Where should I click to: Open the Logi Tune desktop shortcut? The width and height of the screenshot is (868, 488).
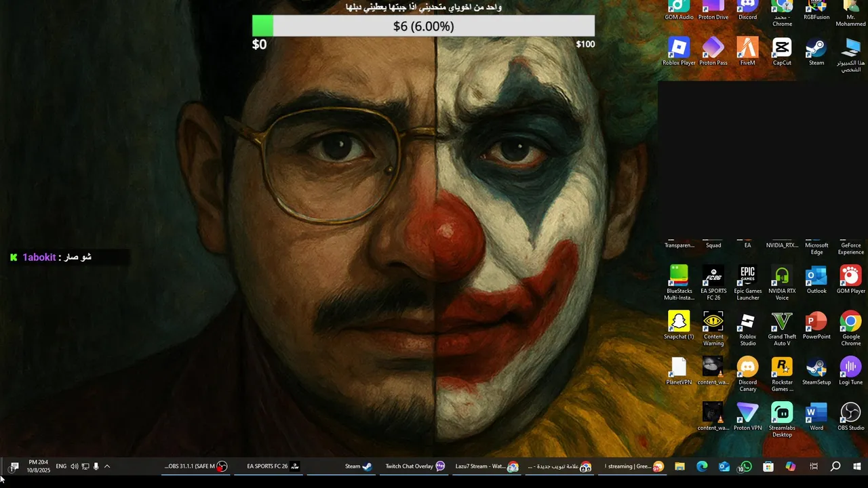pos(850,371)
